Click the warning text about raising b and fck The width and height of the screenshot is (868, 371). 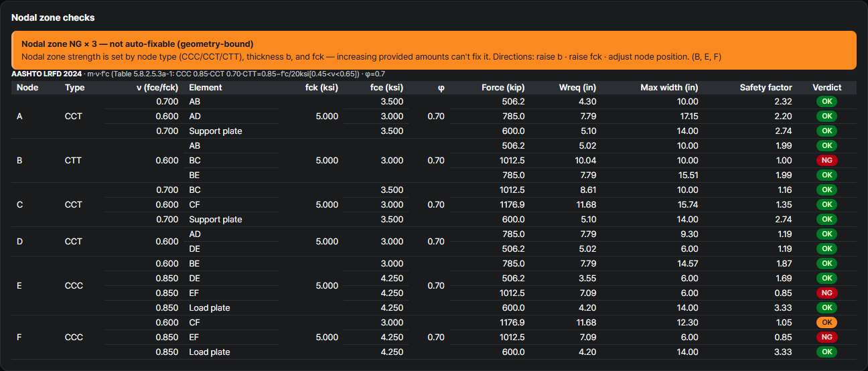[x=371, y=57]
